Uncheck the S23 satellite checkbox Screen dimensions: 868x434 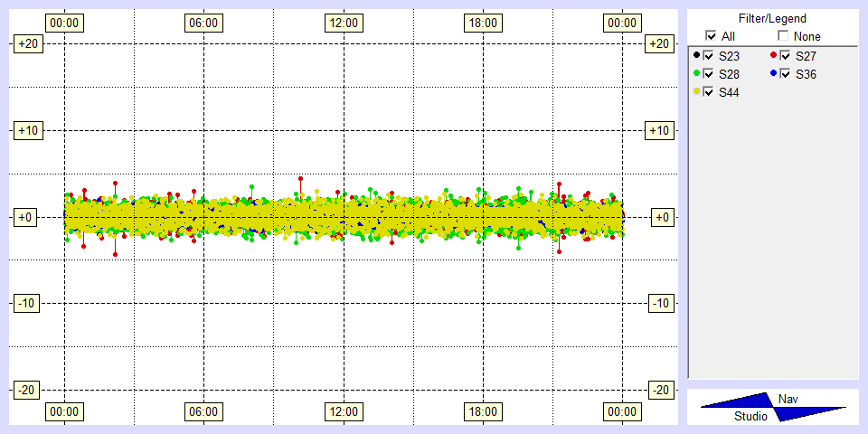pos(709,56)
